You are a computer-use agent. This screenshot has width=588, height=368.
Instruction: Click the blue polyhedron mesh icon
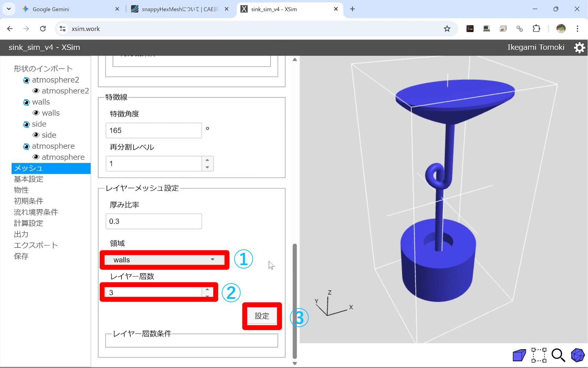point(578,355)
